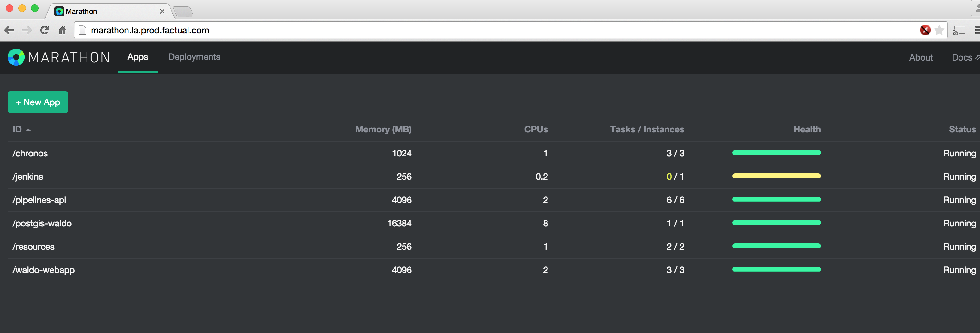Click the 0 / 1 tasks value for /jenkins
Screen dimensions: 980x333
(x=675, y=177)
